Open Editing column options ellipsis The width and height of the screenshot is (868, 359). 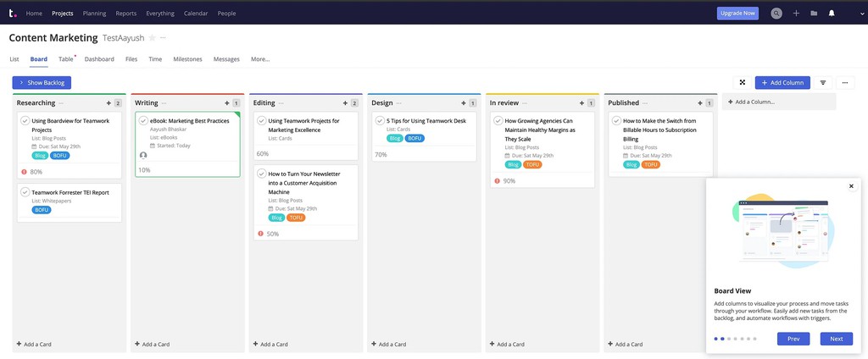coord(281,103)
